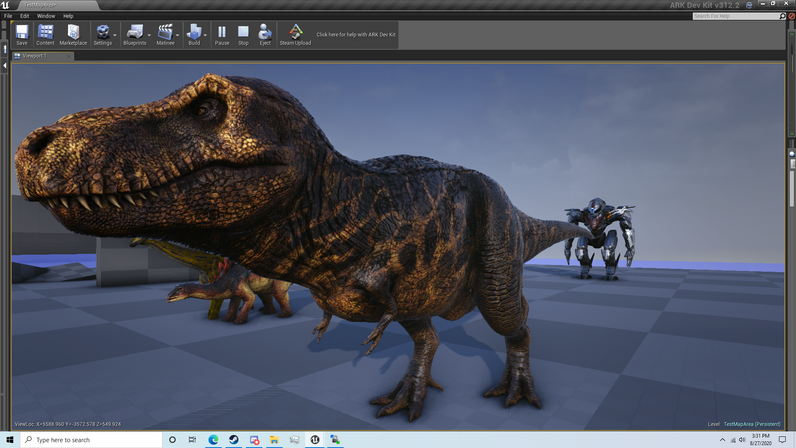Open the Windows Start menu
This screenshot has height=448, width=796.
tap(10, 439)
